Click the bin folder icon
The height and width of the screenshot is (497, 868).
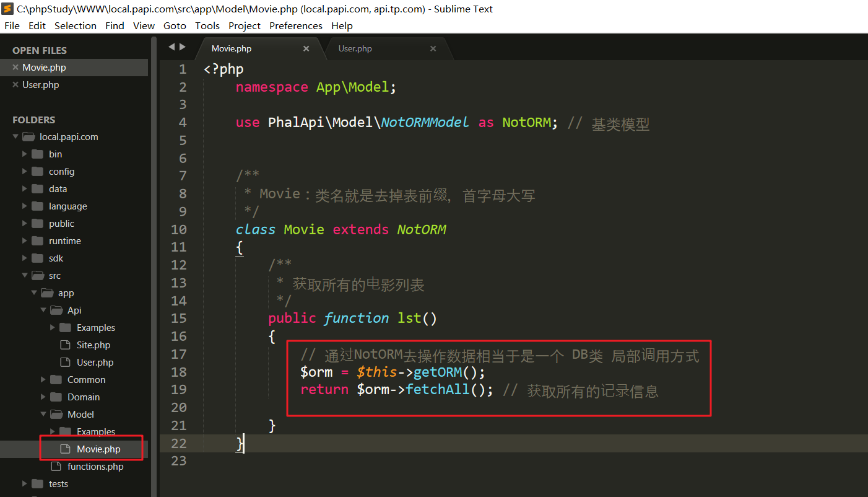[x=37, y=154]
